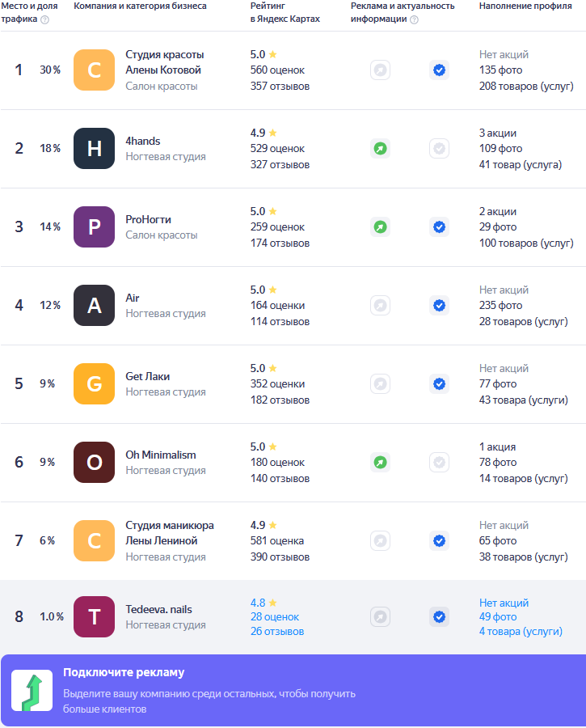
Task: Click the blue verified checkmark for Студия красоты Алены Котовой
Action: pyautogui.click(x=439, y=70)
